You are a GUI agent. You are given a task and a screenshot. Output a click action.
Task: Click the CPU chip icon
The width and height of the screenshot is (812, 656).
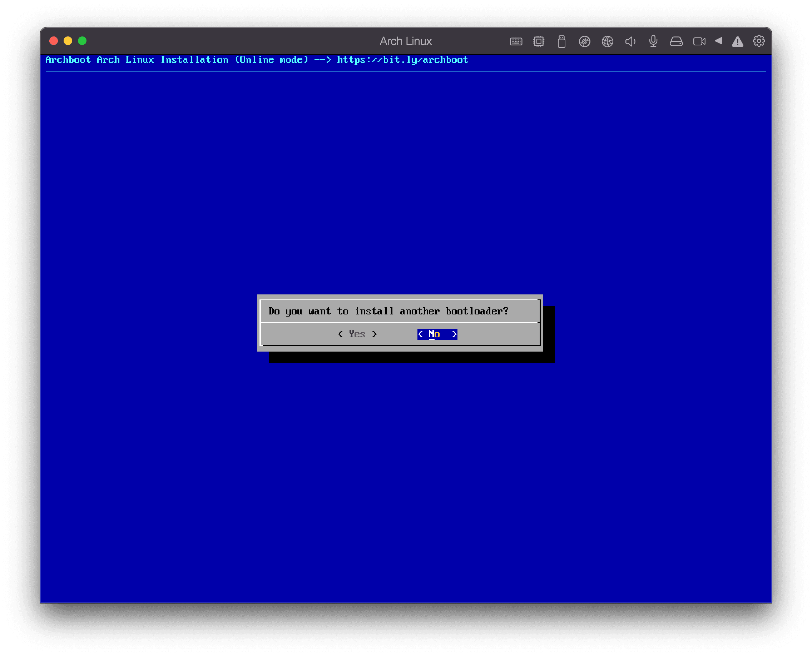(x=539, y=41)
